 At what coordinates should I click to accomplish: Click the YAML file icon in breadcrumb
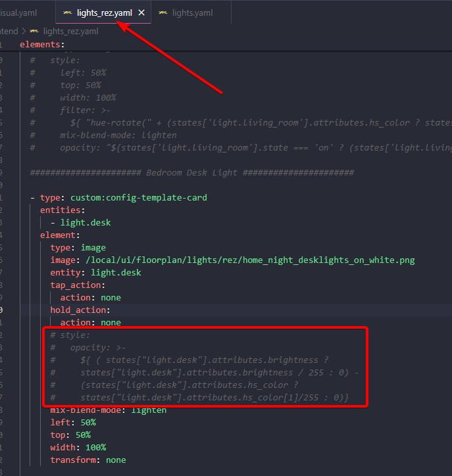click(x=34, y=31)
